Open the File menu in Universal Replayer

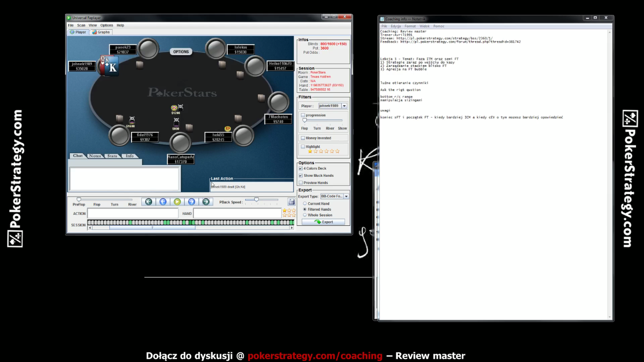pyautogui.click(x=71, y=25)
